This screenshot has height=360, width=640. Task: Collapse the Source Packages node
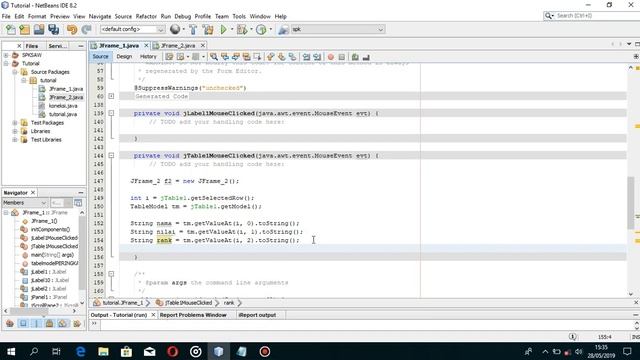coord(15,72)
